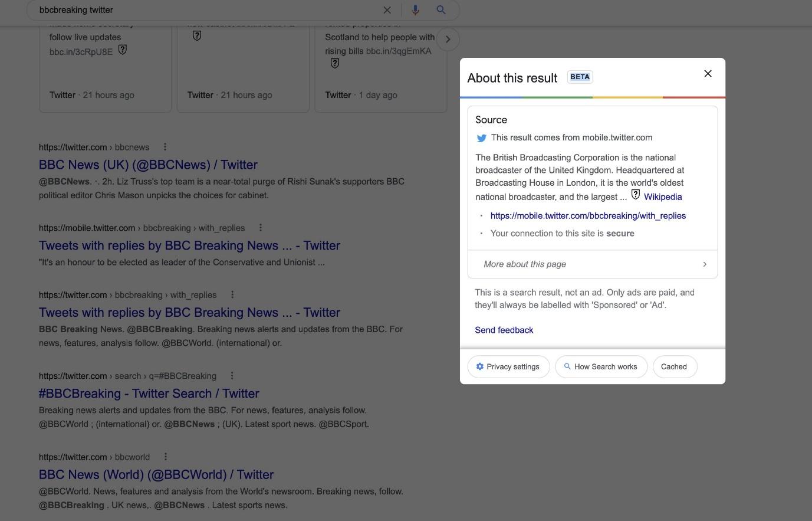The image size is (812, 521).
Task: Open BBC News (World) Twitter result
Action: (156, 474)
